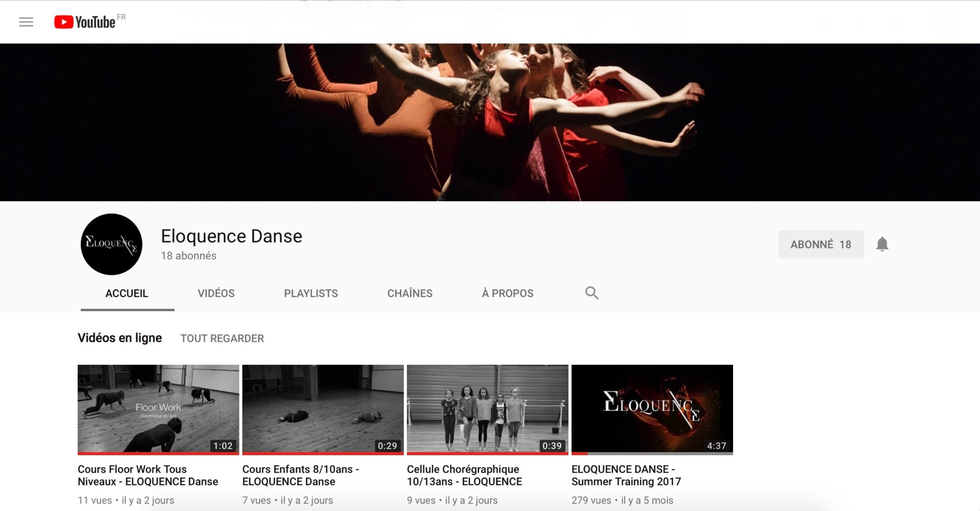The height and width of the screenshot is (511, 980).
Task: Click the 1:02 duration badge
Action: pyautogui.click(x=222, y=446)
